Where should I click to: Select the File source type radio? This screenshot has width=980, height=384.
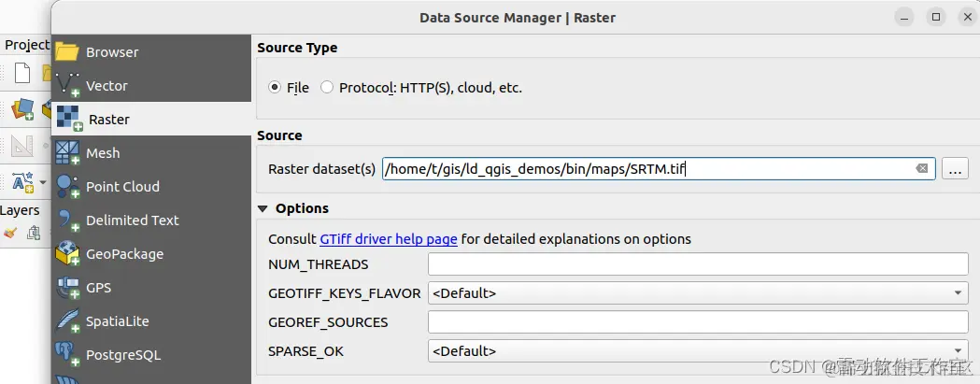[275, 88]
